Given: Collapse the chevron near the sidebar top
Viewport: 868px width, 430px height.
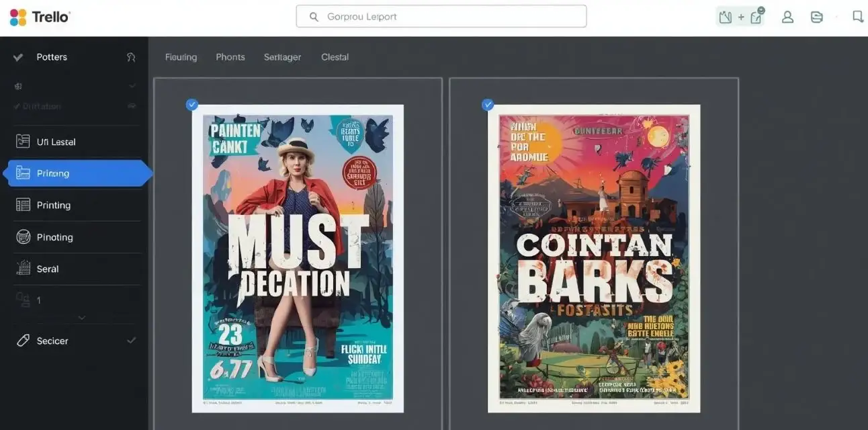Looking at the screenshot, I should click(132, 85).
